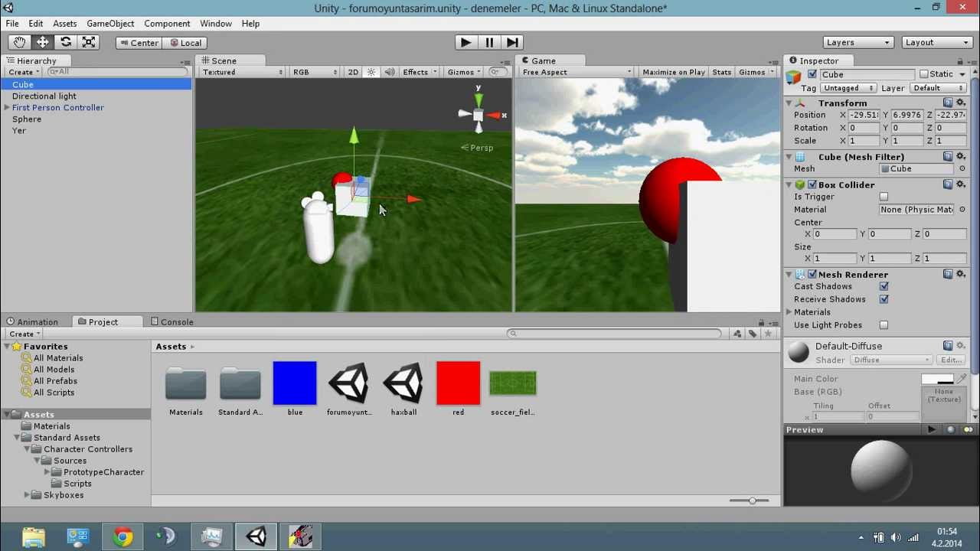The height and width of the screenshot is (551, 980).
Task: Uncheck Receive Shadows
Action: tap(884, 299)
